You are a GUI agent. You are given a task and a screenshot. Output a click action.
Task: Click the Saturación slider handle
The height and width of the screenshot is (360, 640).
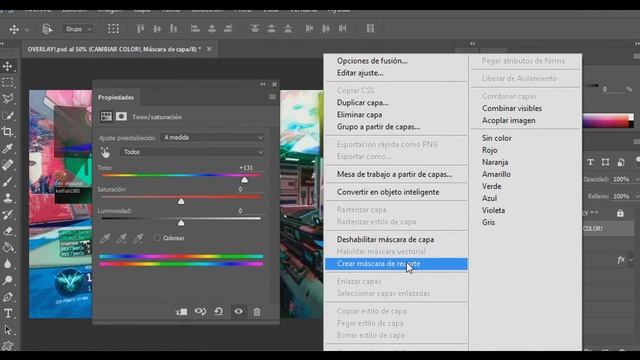click(x=181, y=201)
